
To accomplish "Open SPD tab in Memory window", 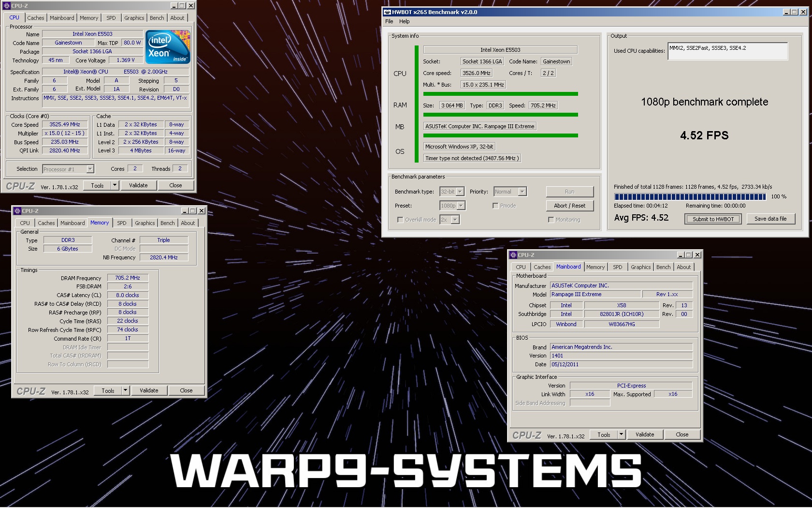I will 122,223.
